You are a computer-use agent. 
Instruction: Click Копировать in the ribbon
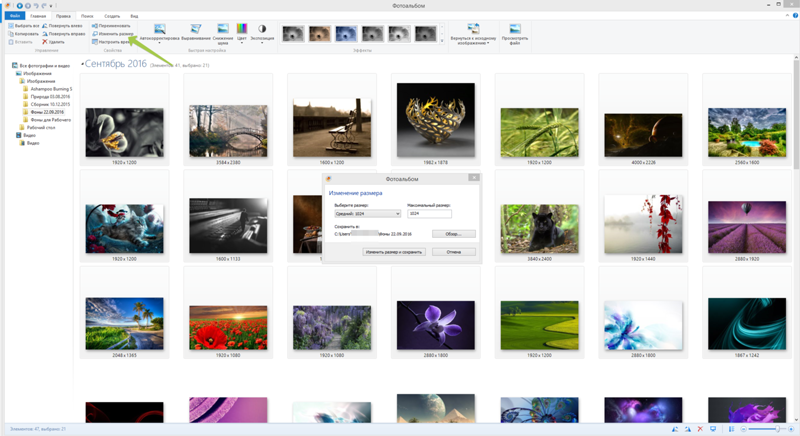click(23, 34)
